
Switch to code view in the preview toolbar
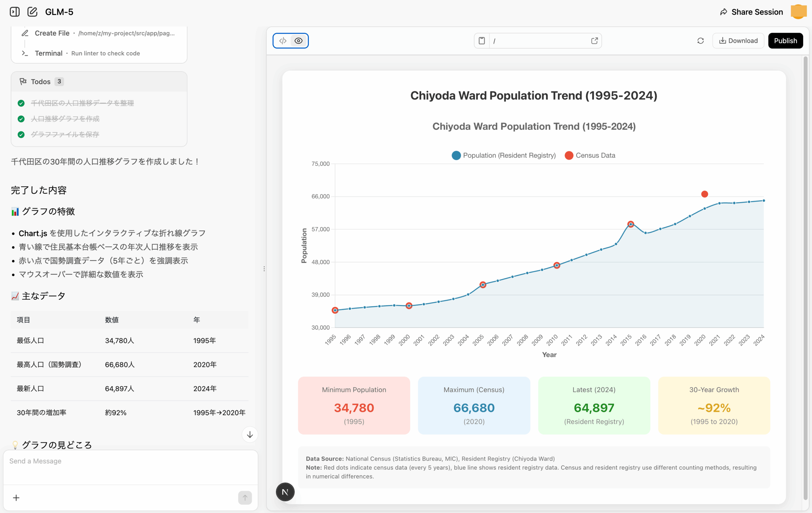click(x=283, y=41)
